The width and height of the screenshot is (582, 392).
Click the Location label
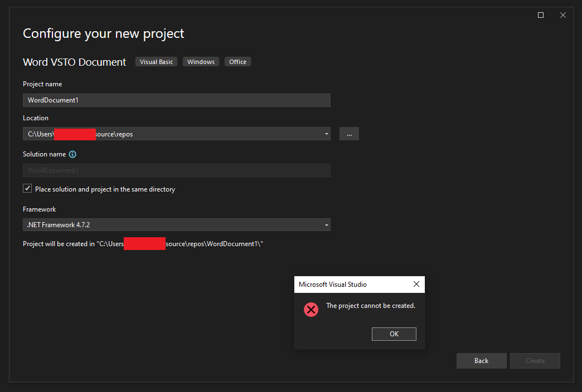pos(36,118)
